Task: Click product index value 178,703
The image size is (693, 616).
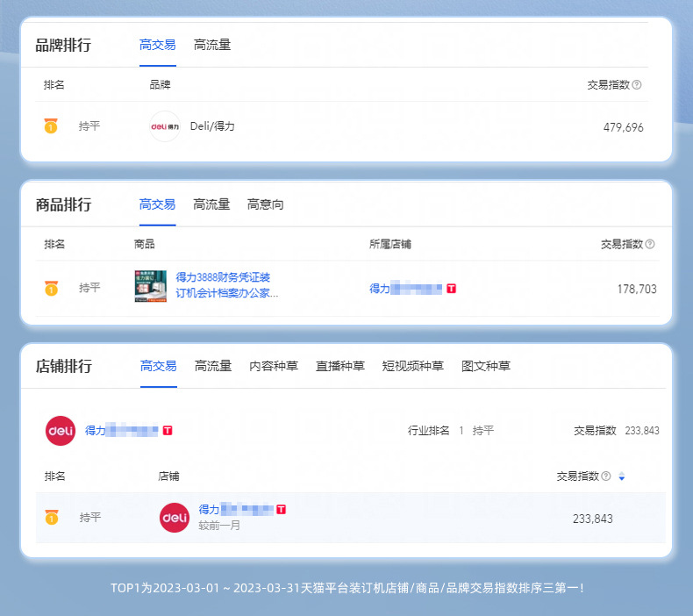Action: tap(637, 290)
